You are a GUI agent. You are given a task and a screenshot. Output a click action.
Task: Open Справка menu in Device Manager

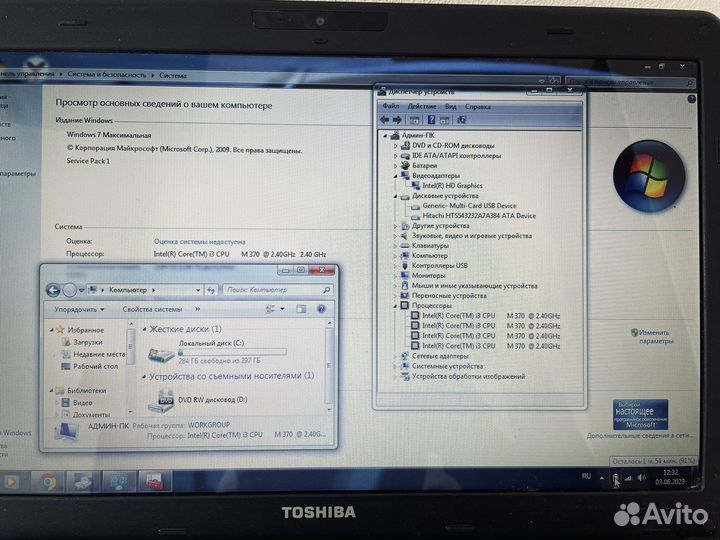pos(478,107)
